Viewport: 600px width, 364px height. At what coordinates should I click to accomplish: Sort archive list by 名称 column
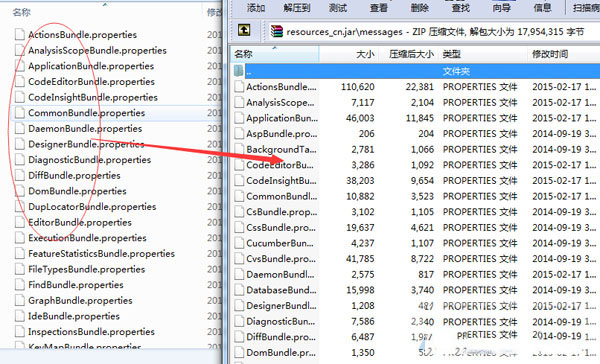tap(275, 54)
